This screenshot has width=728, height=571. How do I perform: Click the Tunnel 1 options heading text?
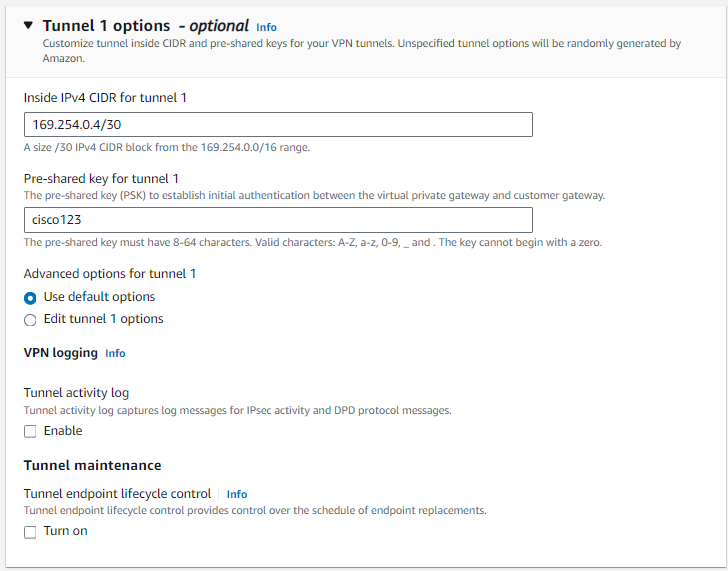click(x=112, y=26)
